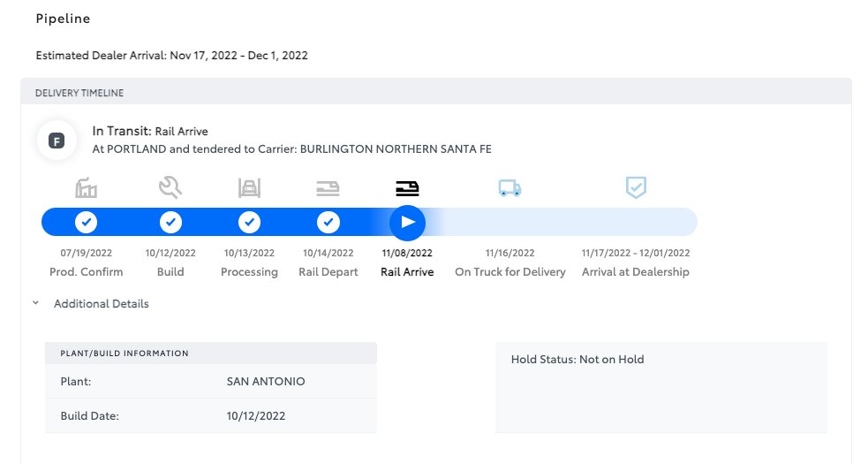Click the black Rail Arrive train icon
868x464 pixels.
click(407, 188)
